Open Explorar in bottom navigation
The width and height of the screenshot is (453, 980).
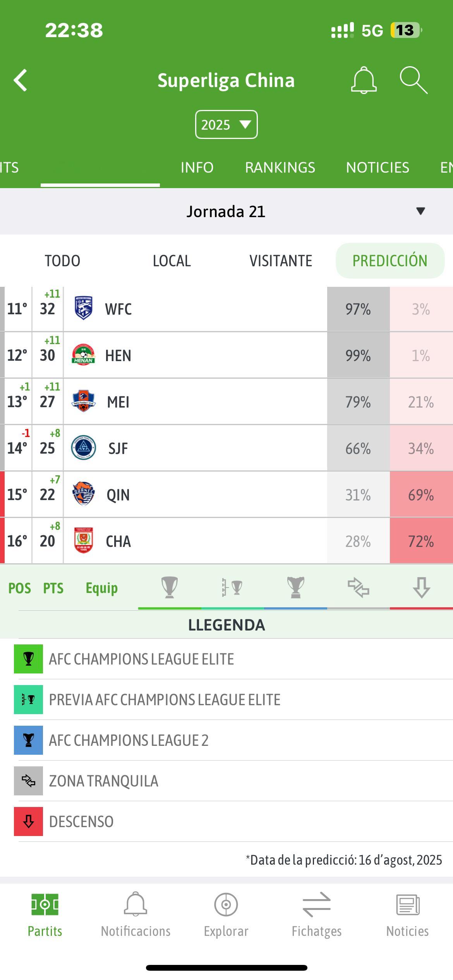pyautogui.click(x=226, y=915)
